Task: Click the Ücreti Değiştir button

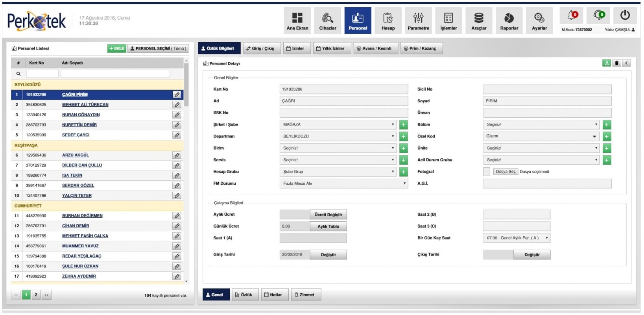Action: tap(328, 215)
